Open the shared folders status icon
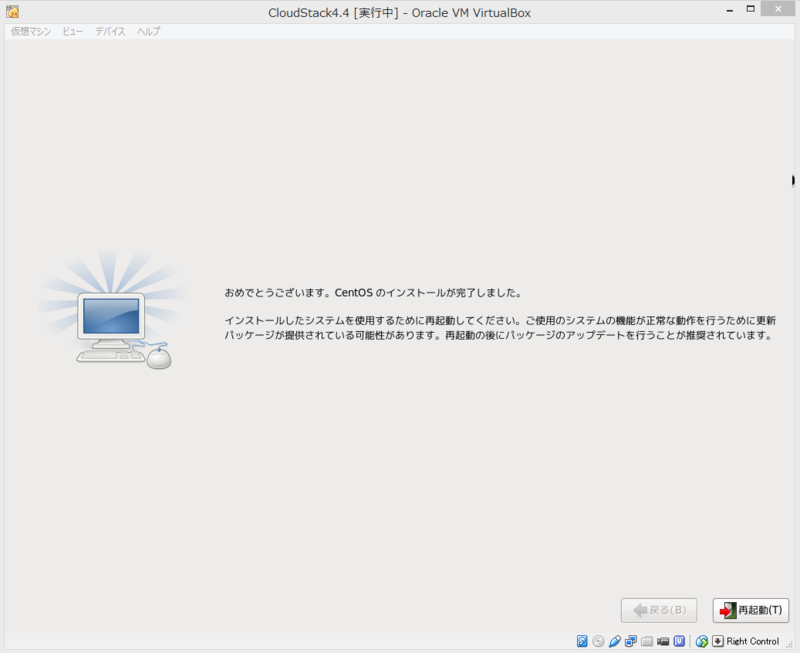 click(647, 641)
